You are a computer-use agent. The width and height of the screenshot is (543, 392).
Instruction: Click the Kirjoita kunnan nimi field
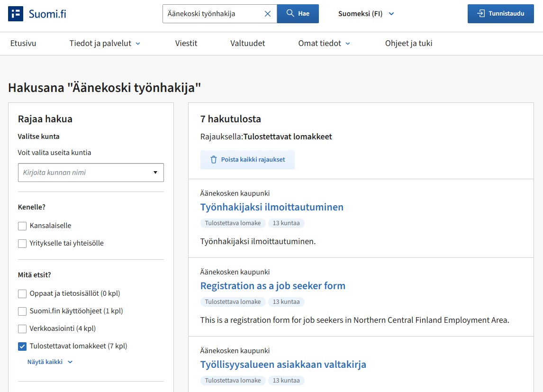click(90, 173)
